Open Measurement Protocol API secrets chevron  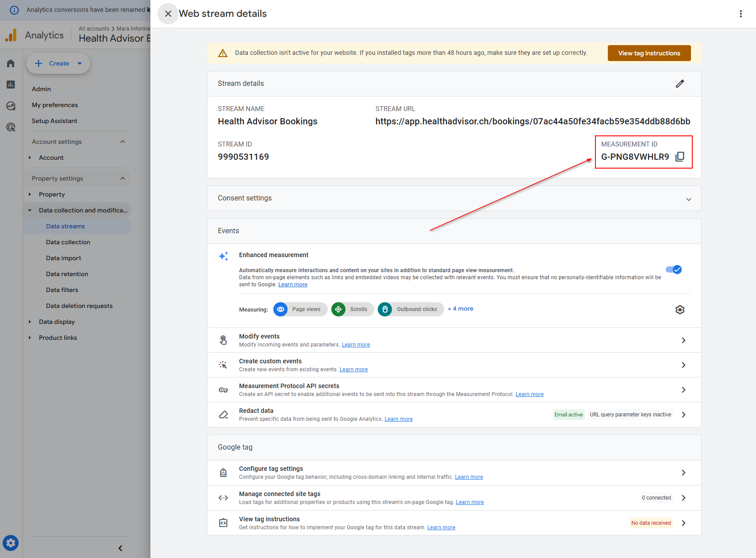pyautogui.click(x=683, y=390)
